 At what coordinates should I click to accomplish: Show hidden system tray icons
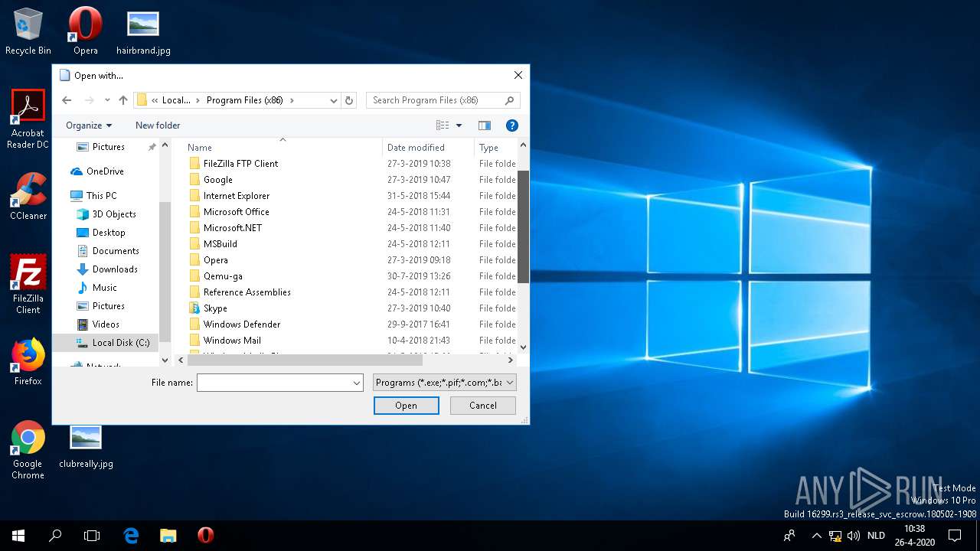pos(816,536)
